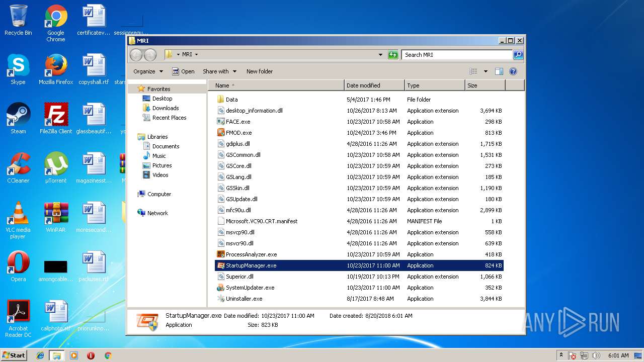The height and width of the screenshot is (362, 644).
Task: Open Mozilla Firefox desktop shortcut
Action: coord(56,70)
